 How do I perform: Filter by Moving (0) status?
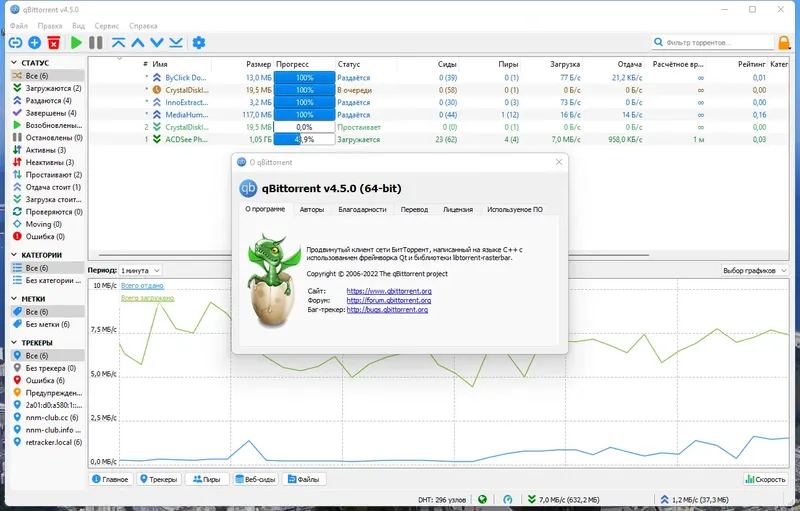tap(47, 224)
